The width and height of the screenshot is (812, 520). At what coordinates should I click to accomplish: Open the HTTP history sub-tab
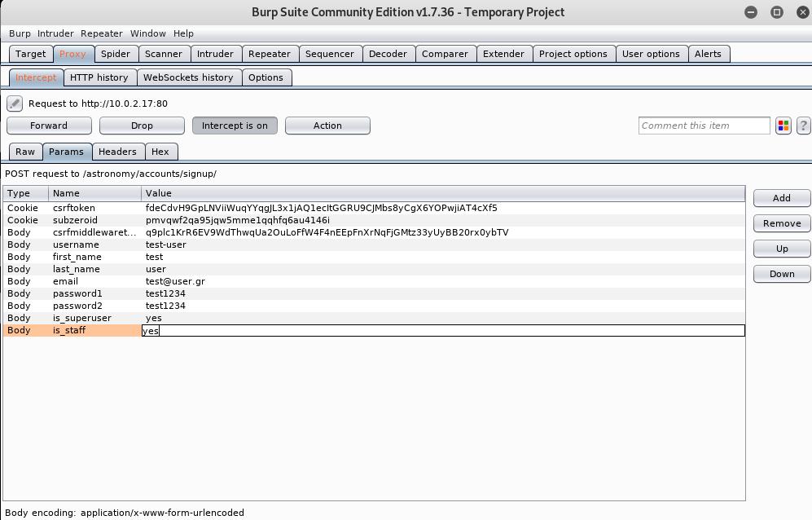pos(99,77)
